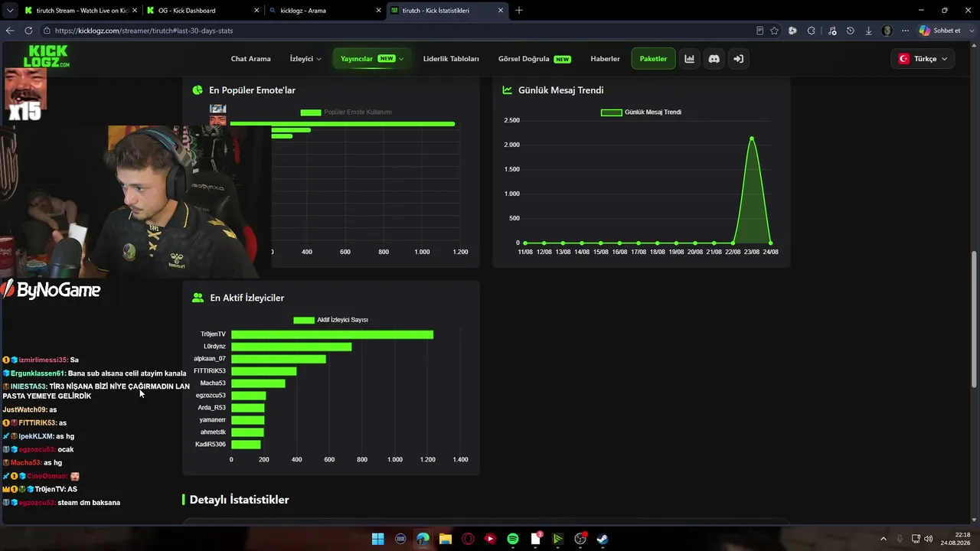The image size is (980, 551).
Task: Open the browser history clock icon
Action: [850, 31]
